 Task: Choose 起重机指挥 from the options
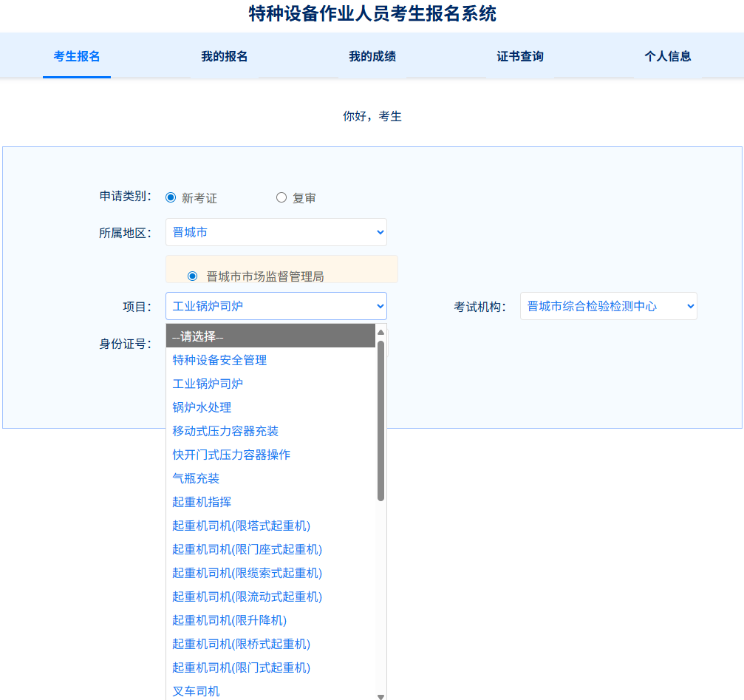(202, 502)
